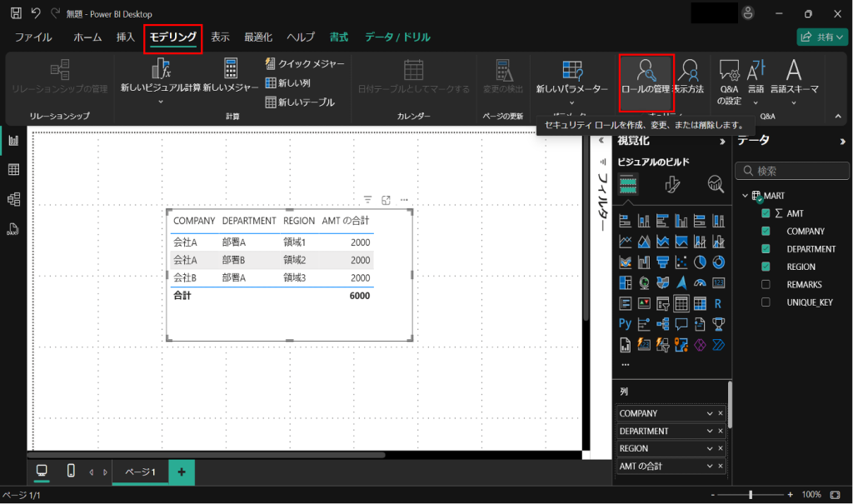This screenshot has width=853, height=504.
Task: Select the Python visual icon
Action: (625, 323)
